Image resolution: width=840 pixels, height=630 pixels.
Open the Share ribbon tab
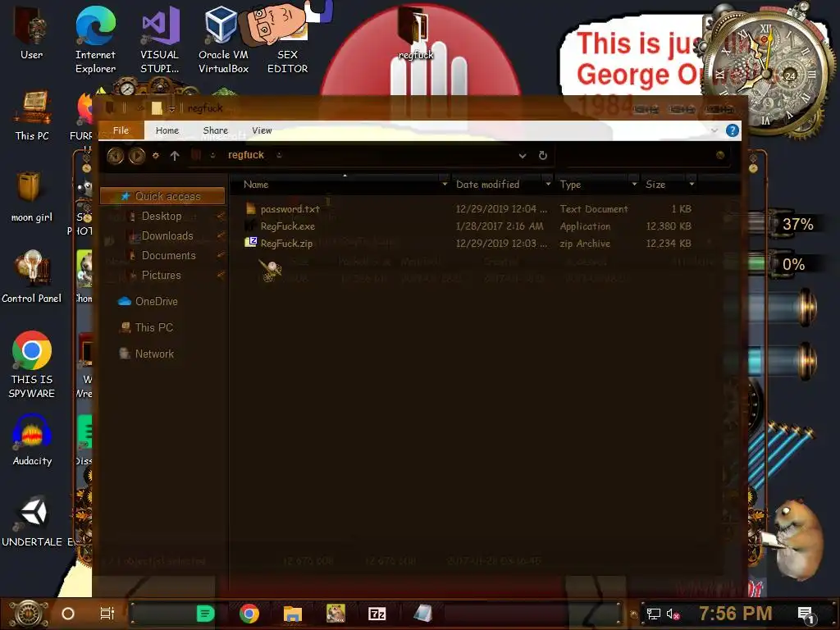click(216, 130)
